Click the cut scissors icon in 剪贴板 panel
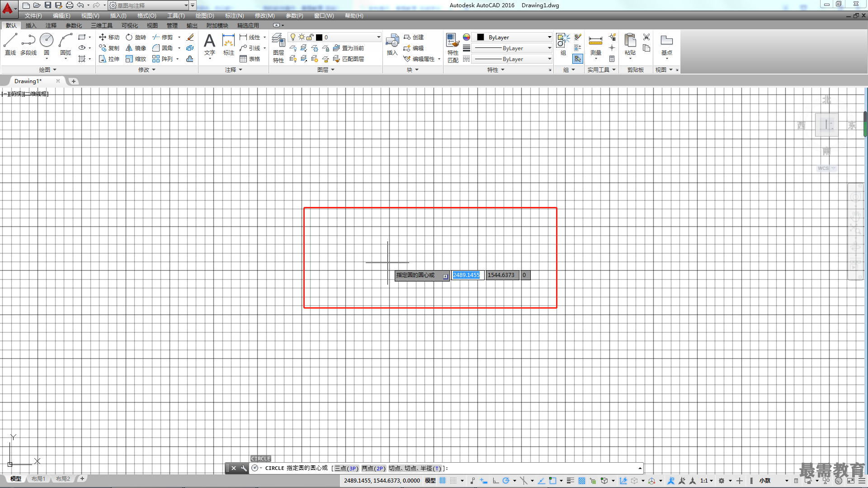The height and width of the screenshot is (488, 868). click(646, 37)
